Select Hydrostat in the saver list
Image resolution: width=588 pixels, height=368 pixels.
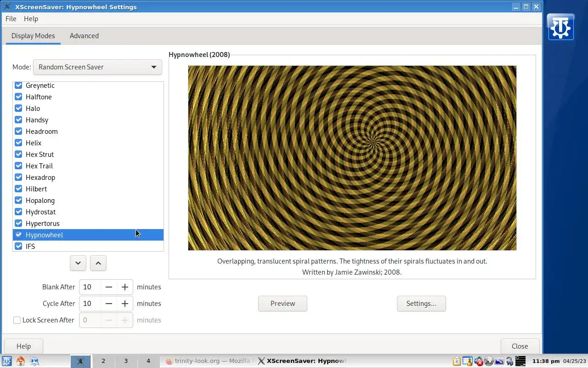click(x=88, y=212)
